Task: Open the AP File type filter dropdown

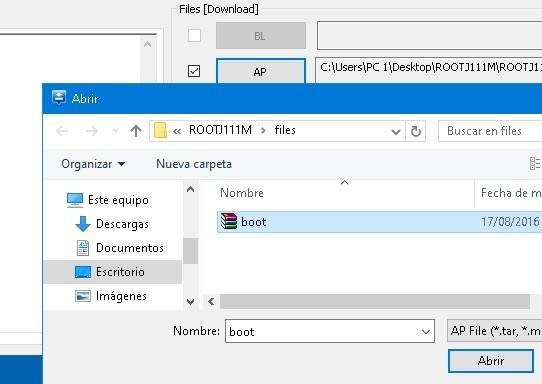Action: [494, 331]
